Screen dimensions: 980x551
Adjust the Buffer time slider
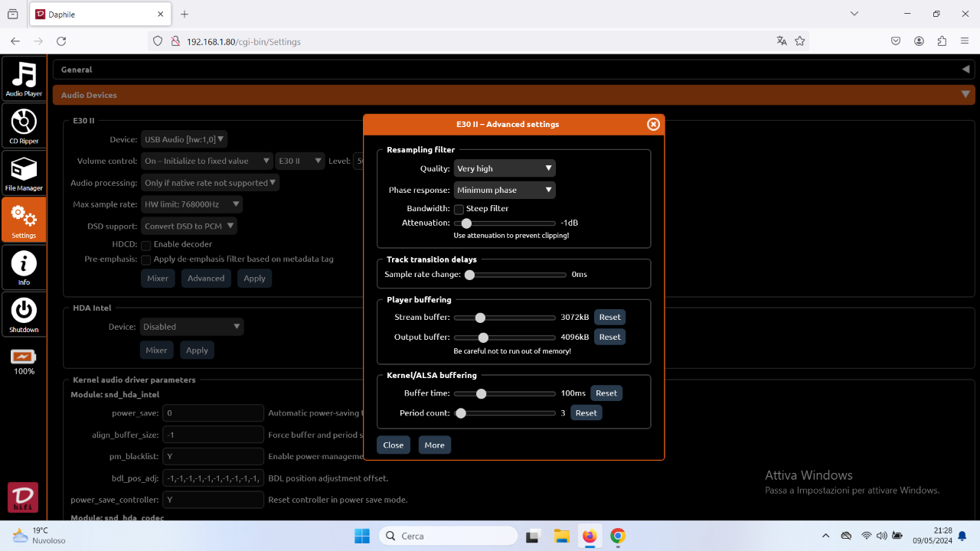505,393
